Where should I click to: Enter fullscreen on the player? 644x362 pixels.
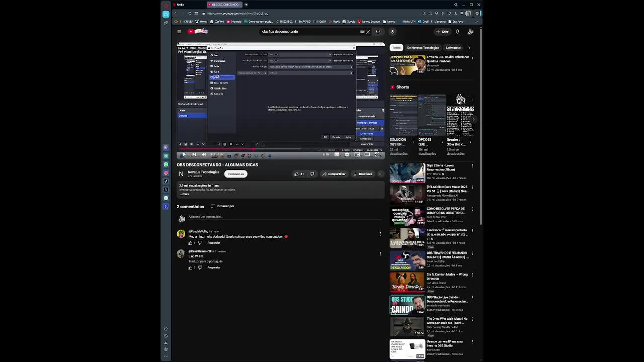[377, 155]
